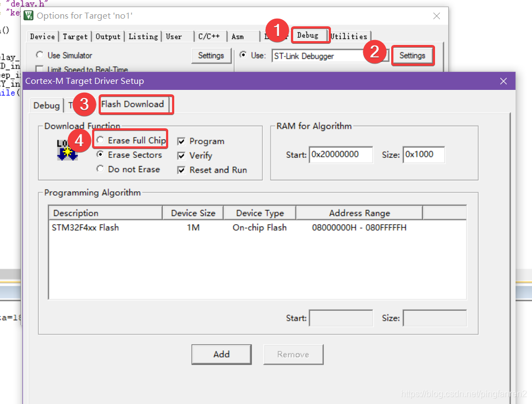The width and height of the screenshot is (532, 404).
Task: Switch to Debug tab in Driver Setup
Action: coord(47,106)
